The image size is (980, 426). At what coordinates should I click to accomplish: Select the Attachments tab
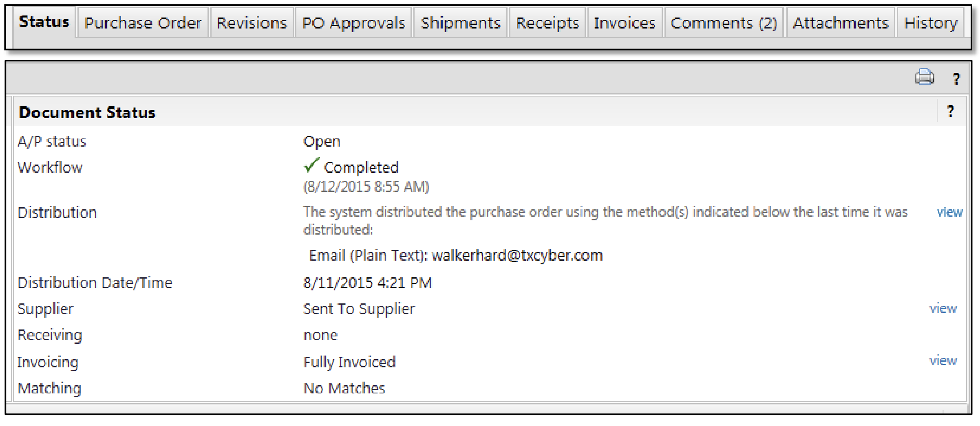(x=841, y=22)
